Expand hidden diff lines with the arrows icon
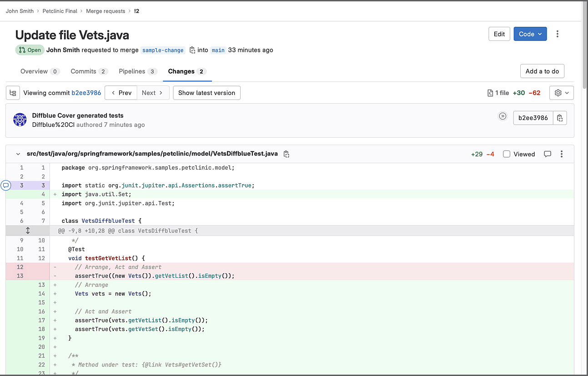The image size is (588, 376). click(x=28, y=231)
